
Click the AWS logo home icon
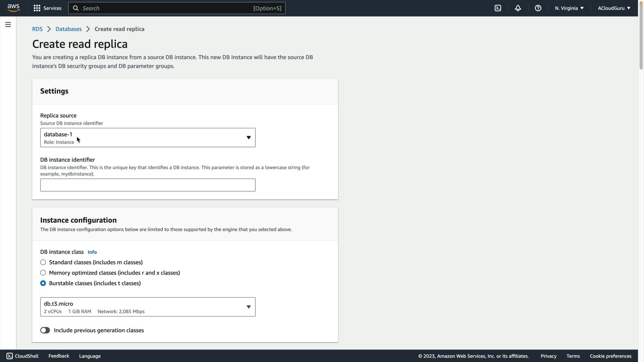coord(13,8)
